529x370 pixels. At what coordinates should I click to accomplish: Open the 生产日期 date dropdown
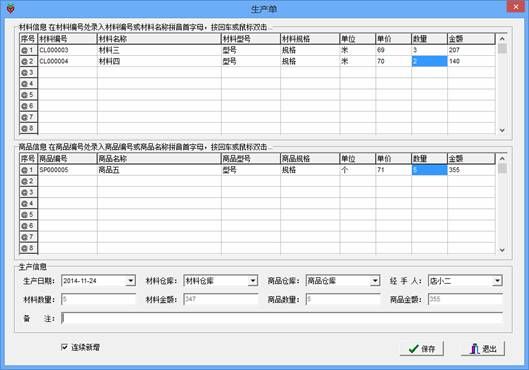[x=131, y=281]
